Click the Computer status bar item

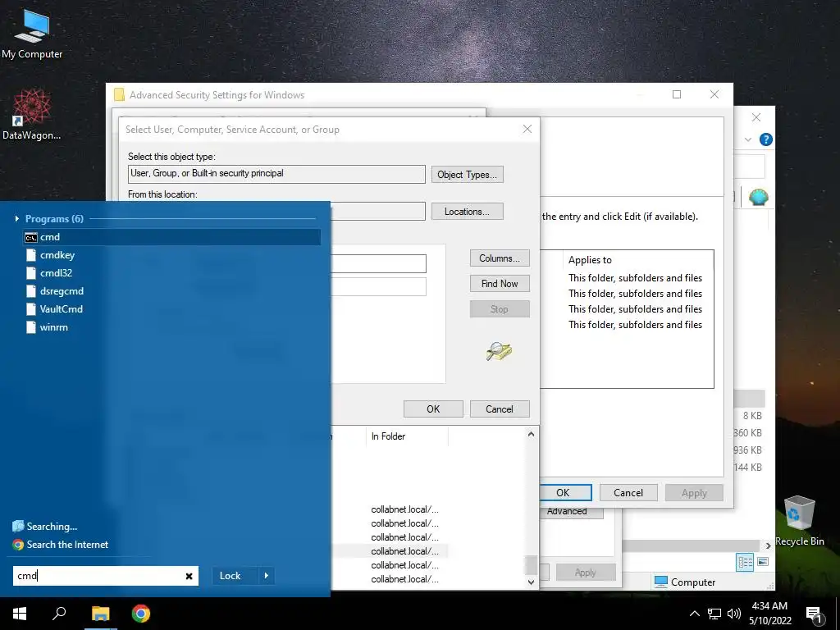click(685, 582)
